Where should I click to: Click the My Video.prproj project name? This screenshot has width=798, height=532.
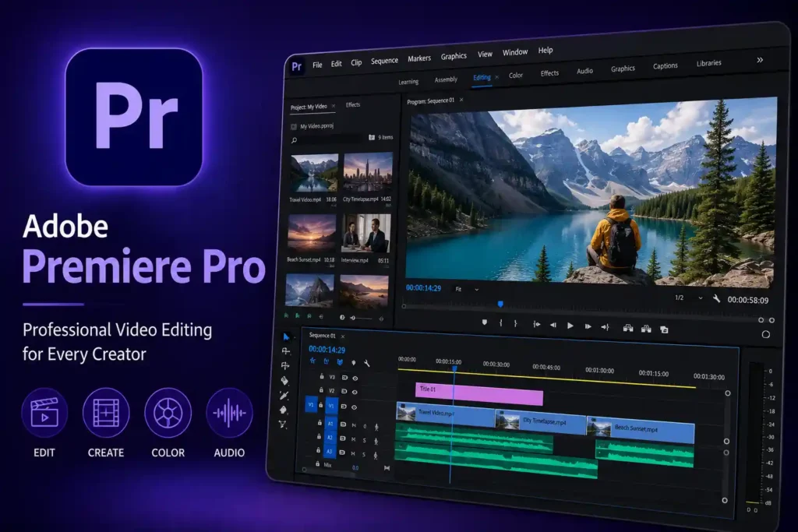[316, 125]
